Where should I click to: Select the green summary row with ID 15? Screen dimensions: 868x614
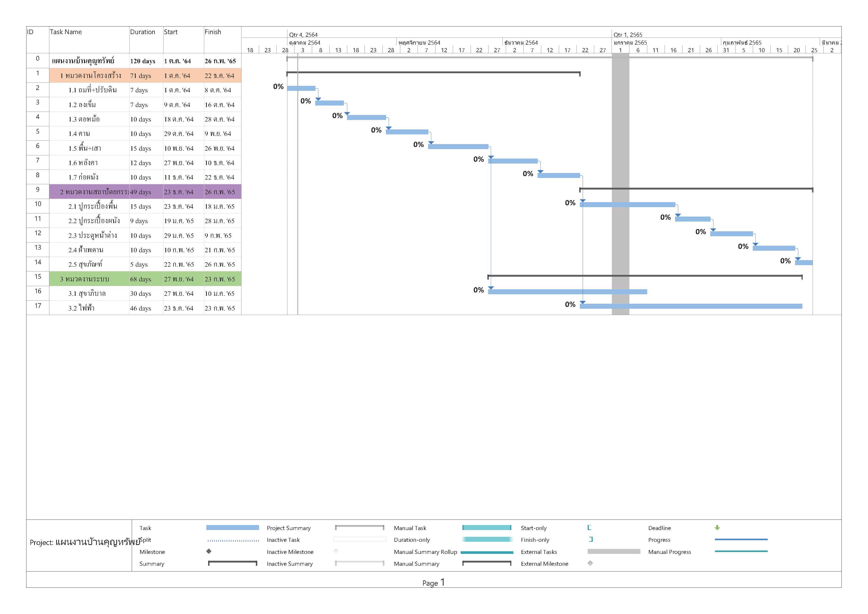(x=85, y=279)
